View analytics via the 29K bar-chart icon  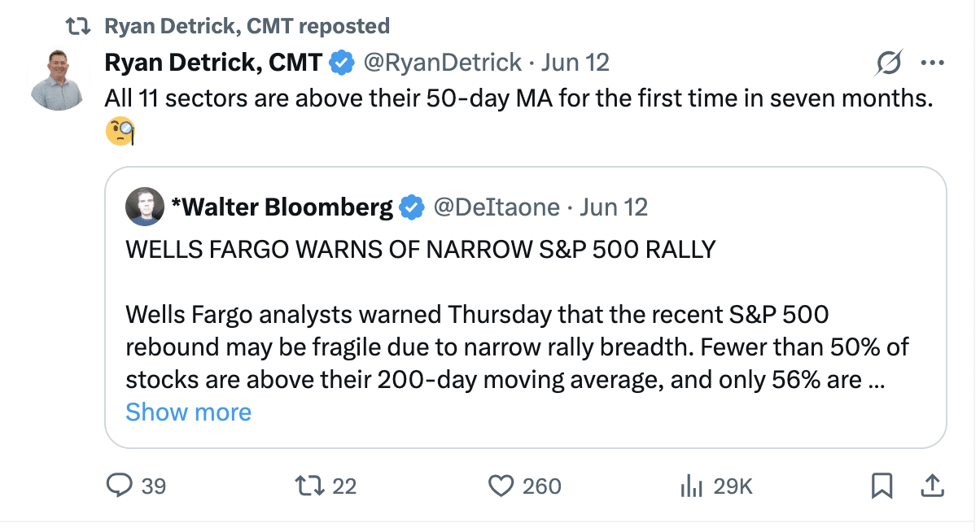[x=691, y=486]
